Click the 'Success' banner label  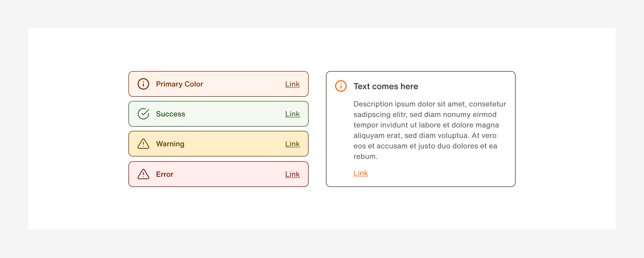(x=170, y=114)
